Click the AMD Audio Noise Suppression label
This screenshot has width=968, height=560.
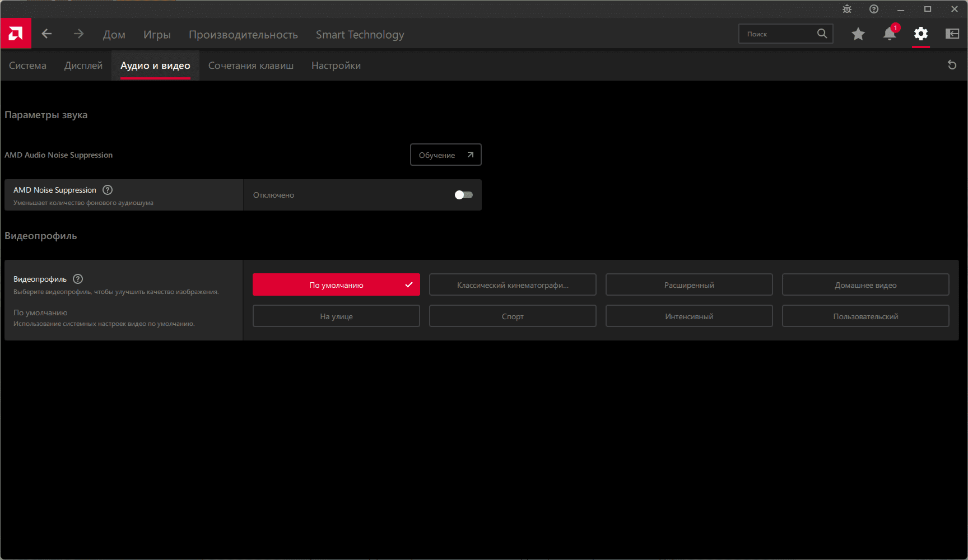58,155
